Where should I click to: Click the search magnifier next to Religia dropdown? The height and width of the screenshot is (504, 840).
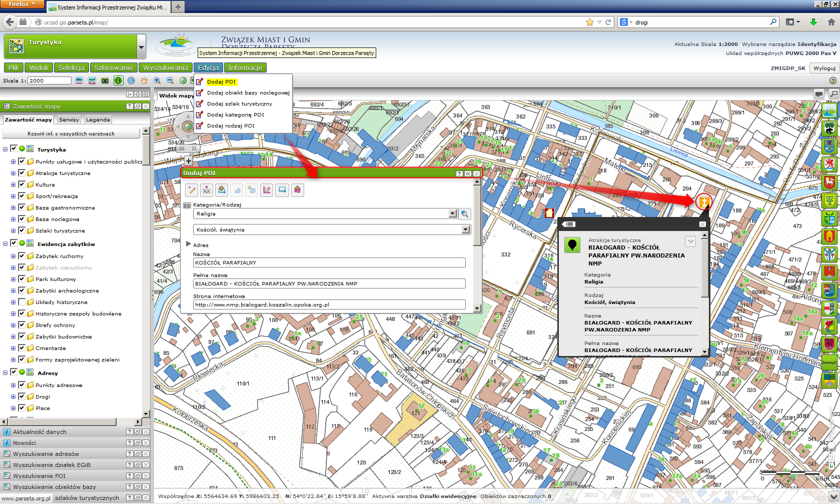[x=465, y=214]
